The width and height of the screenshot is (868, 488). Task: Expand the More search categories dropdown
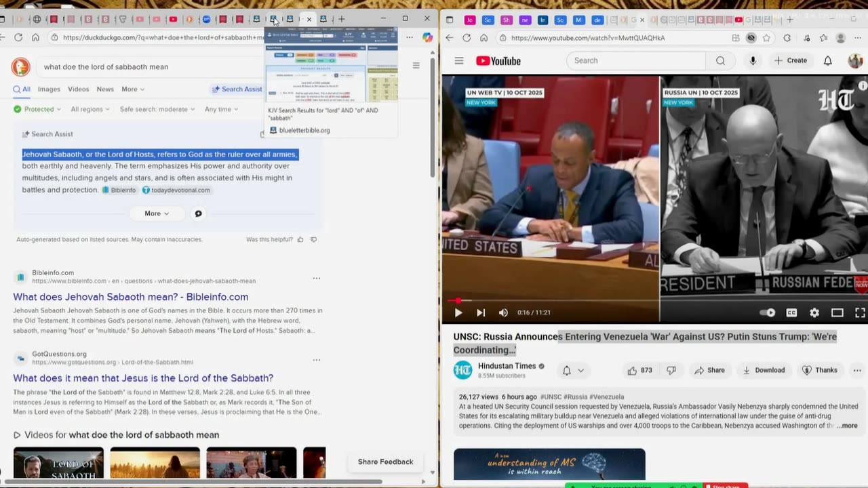pos(133,89)
